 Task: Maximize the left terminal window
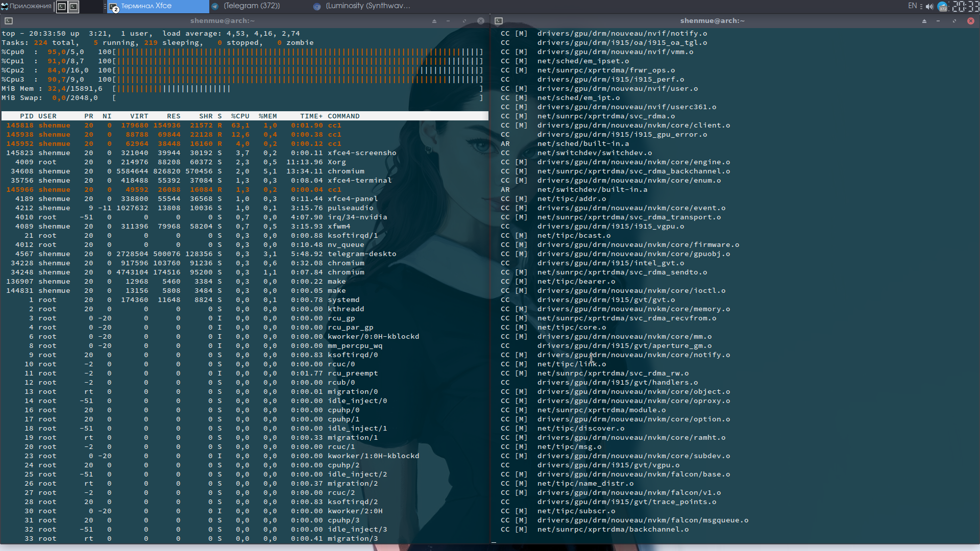[x=464, y=21]
